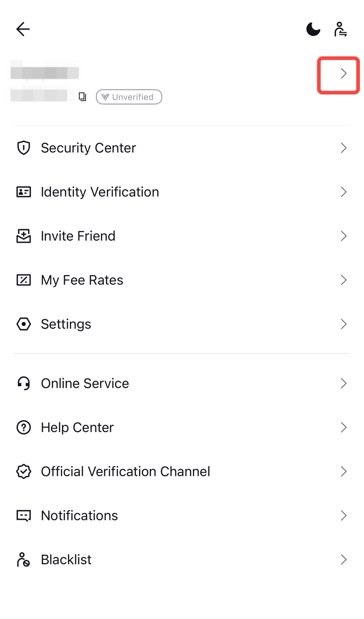Open the switch account person icon
The width and height of the screenshot is (364, 619).
click(340, 29)
